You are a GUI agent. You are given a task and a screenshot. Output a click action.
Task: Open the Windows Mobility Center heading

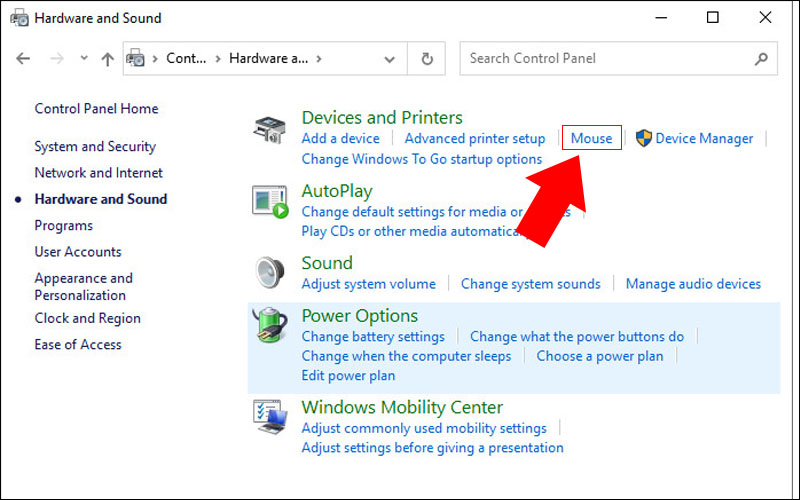click(402, 407)
